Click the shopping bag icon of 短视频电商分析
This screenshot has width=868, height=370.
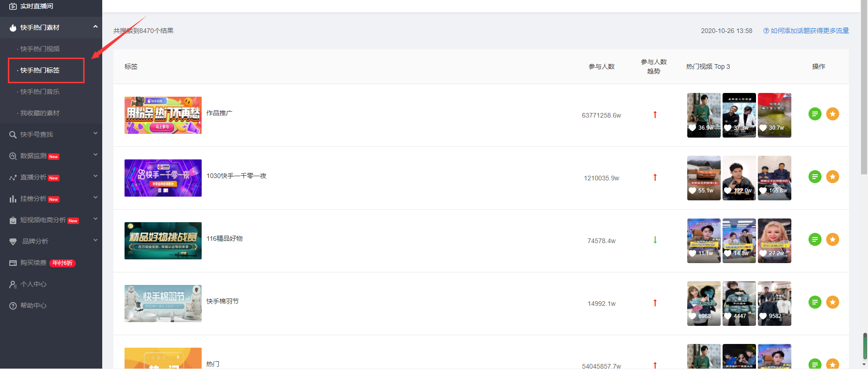point(13,220)
